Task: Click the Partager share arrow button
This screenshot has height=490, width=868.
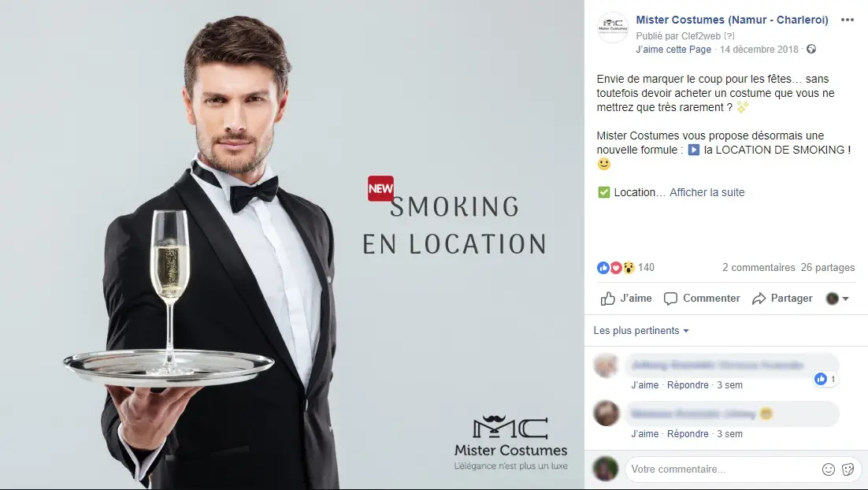Action: pyautogui.click(x=781, y=299)
